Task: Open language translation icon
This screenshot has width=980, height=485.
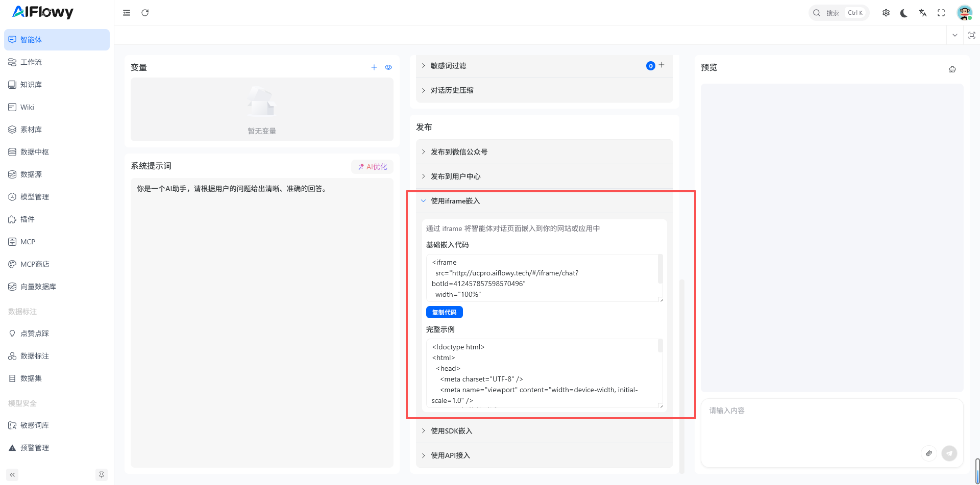Action: tap(923, 13)
